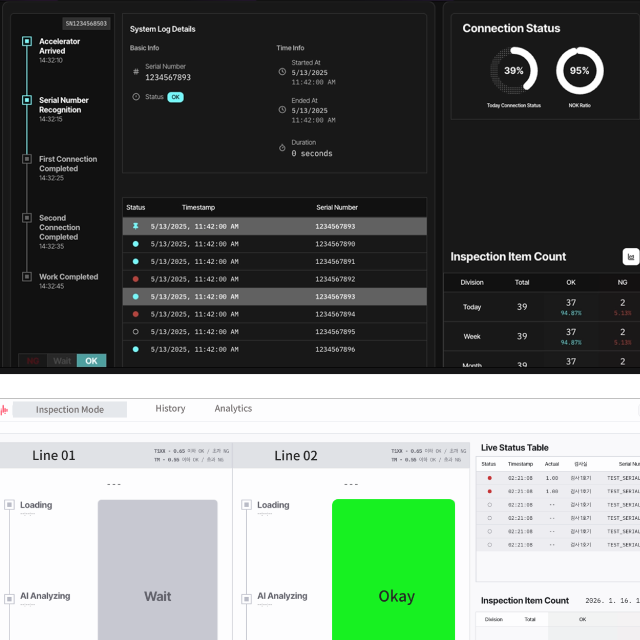Image resolution: width=640 pixels, height=640 pixels.
Task: Open the Inspection Item Count chart icon
Action: pyautogui.click(x=630, y=257)
